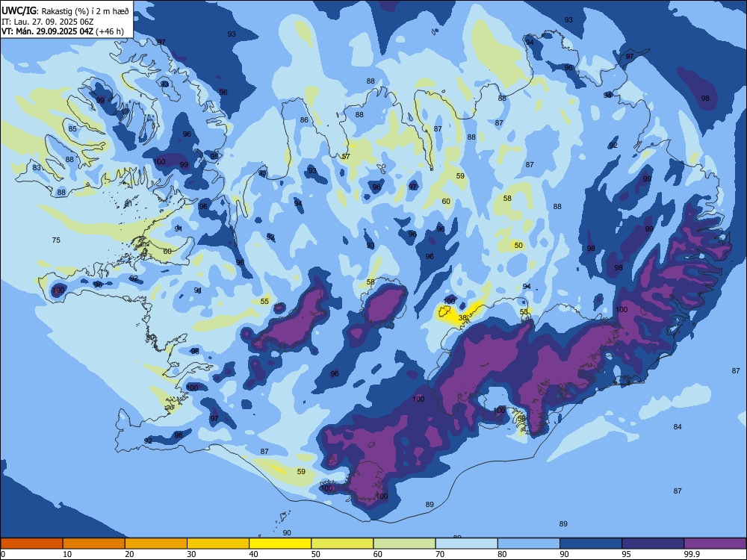Pick the pale blue 70–80 legend swatch
Screen dimensions: 747x560
[466, 544]
